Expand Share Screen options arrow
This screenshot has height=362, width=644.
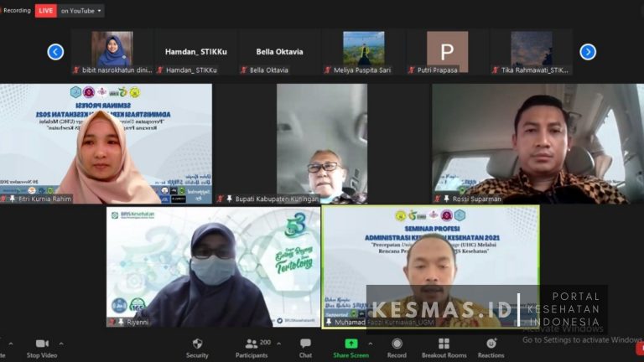pyautogui.click(x=371, y=344)
